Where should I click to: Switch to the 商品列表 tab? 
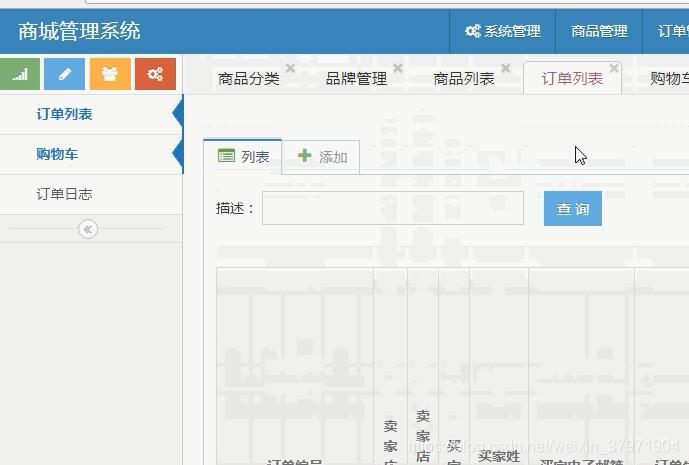(x=464, y=79)
